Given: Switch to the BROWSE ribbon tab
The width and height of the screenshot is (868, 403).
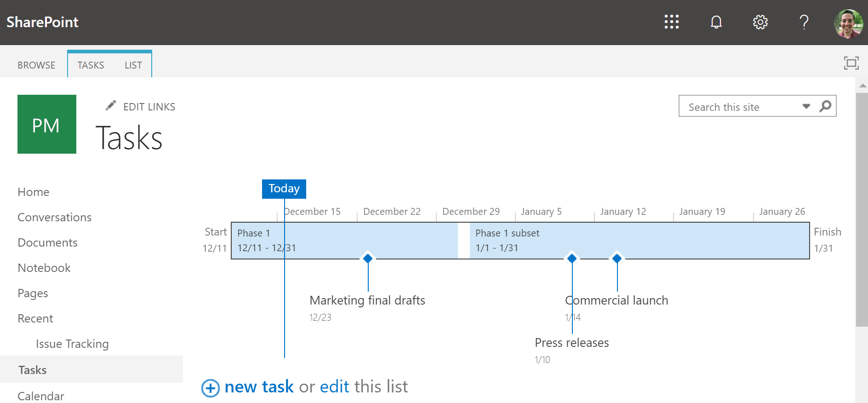Looking at the screenshot, I should point(36,65).
